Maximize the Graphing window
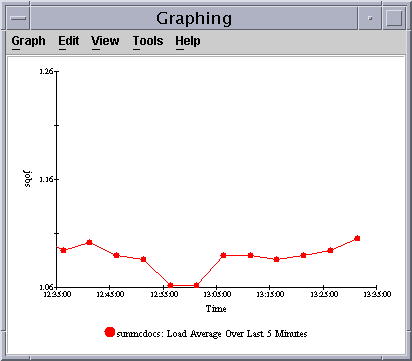The image size is (412, 361). point(394,18)
